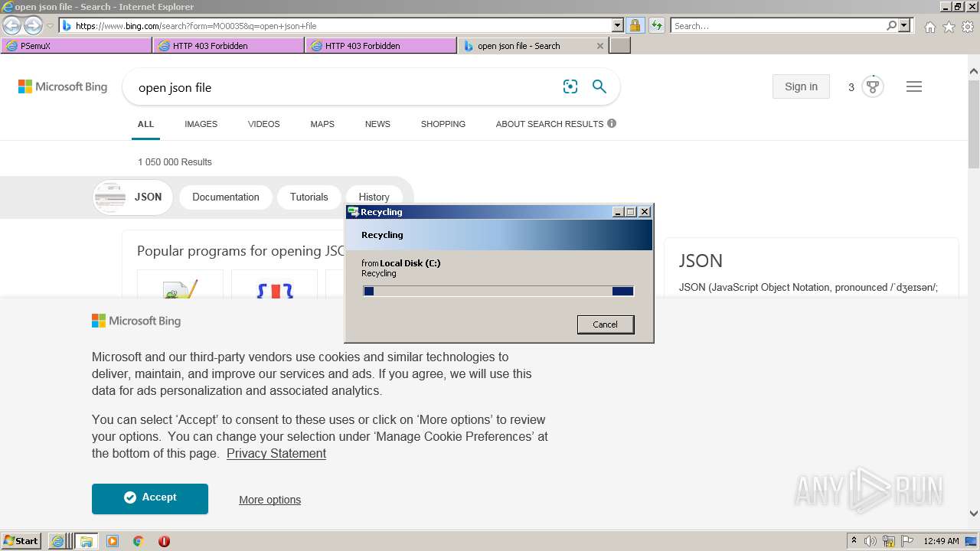The image size is (980, 551).
Task: Open a new blank tab
Action: click(x=620, y=46)
